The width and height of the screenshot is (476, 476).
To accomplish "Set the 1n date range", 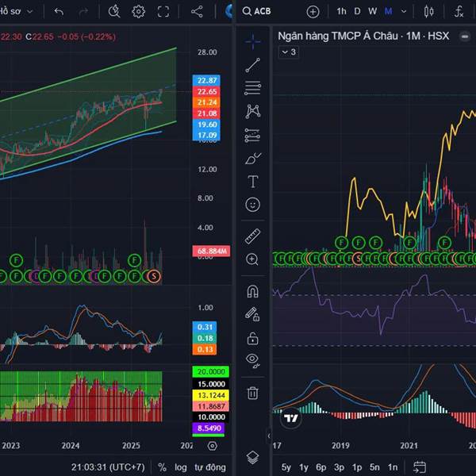I will click(x=393, y=467).
